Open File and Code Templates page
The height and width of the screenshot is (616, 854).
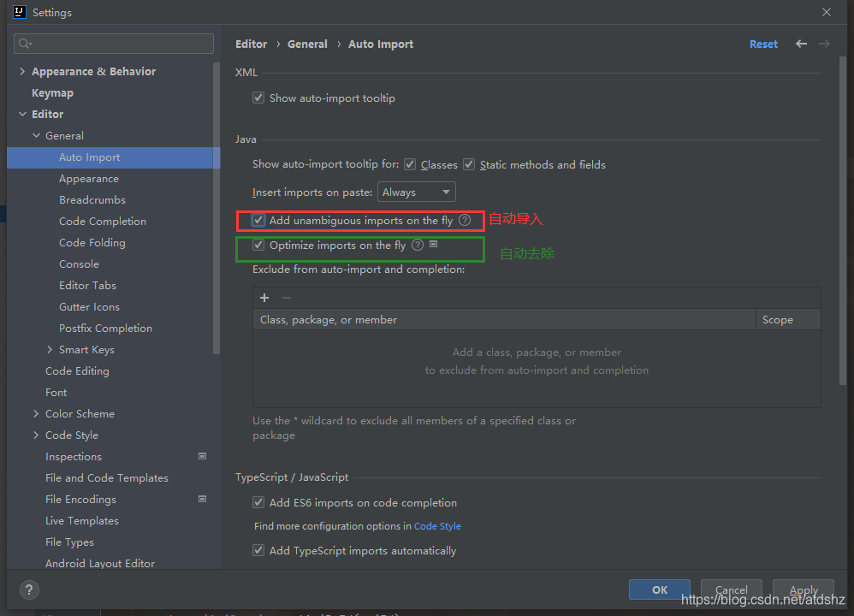click(x=107, y=477)
